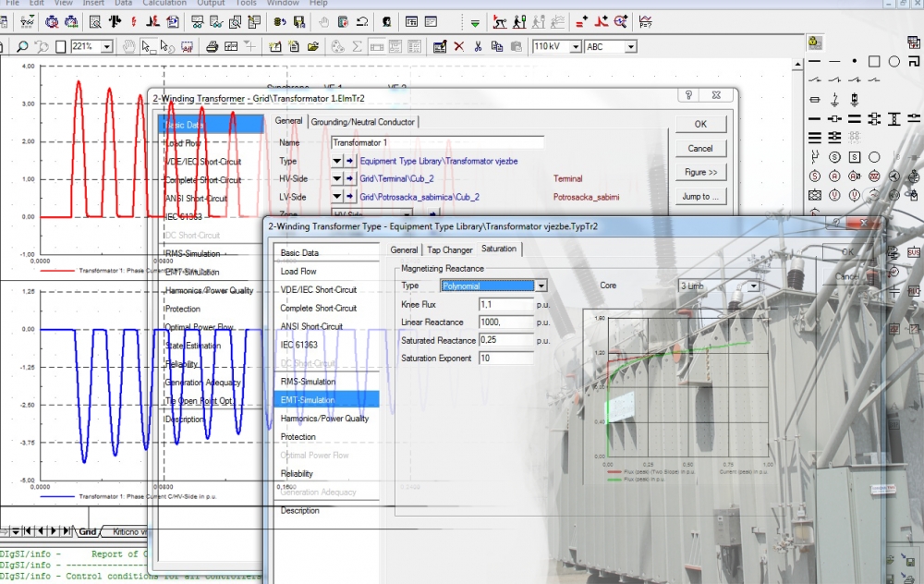Click the Mark All elements icon
The height and width of the screenshot is (584, 924).
pos(187,46)
